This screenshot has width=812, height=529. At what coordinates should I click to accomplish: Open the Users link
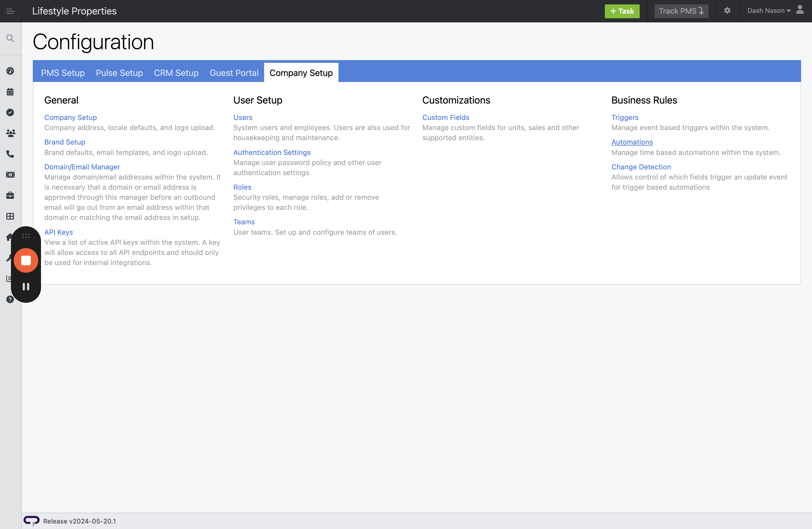[x=243, y=117]
